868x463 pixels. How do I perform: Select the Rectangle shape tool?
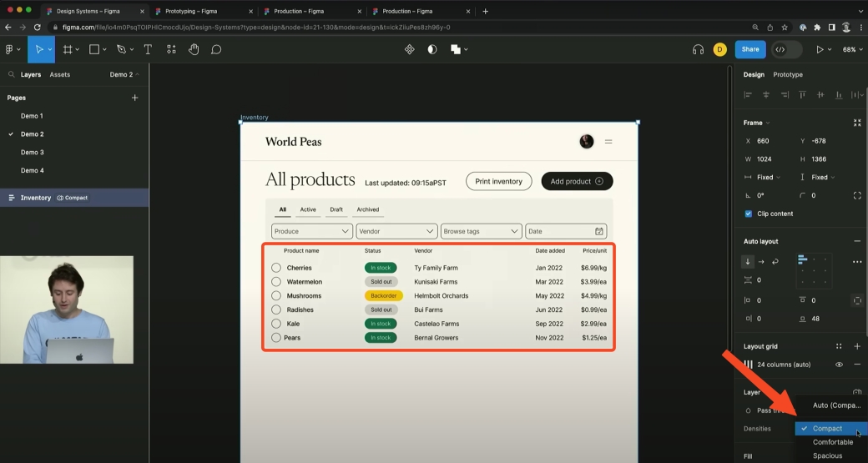click(x=94, y=50)
